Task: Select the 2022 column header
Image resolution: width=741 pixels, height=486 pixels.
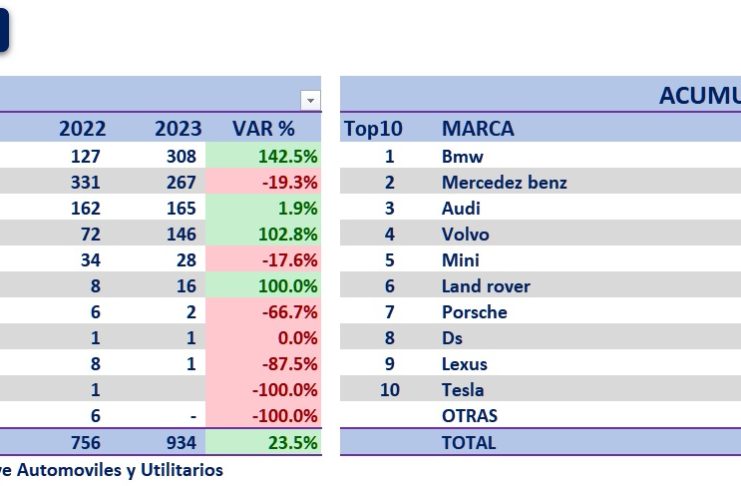Action: [82, 129]
